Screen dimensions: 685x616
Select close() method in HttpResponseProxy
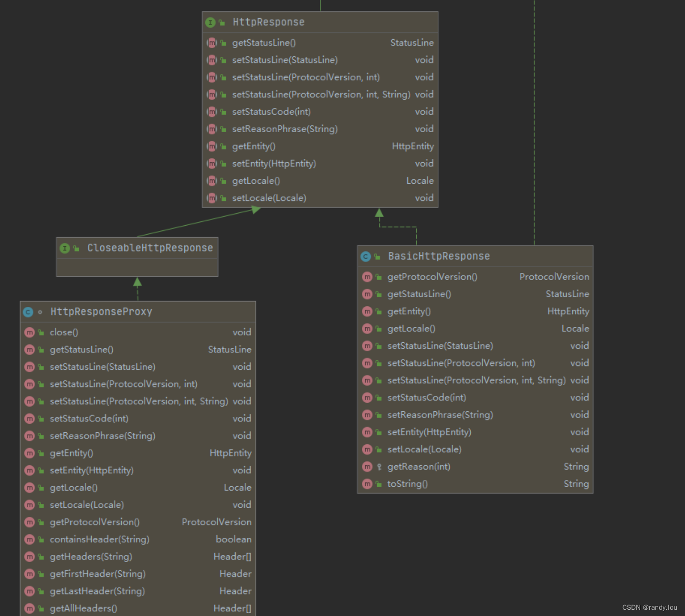64,333
